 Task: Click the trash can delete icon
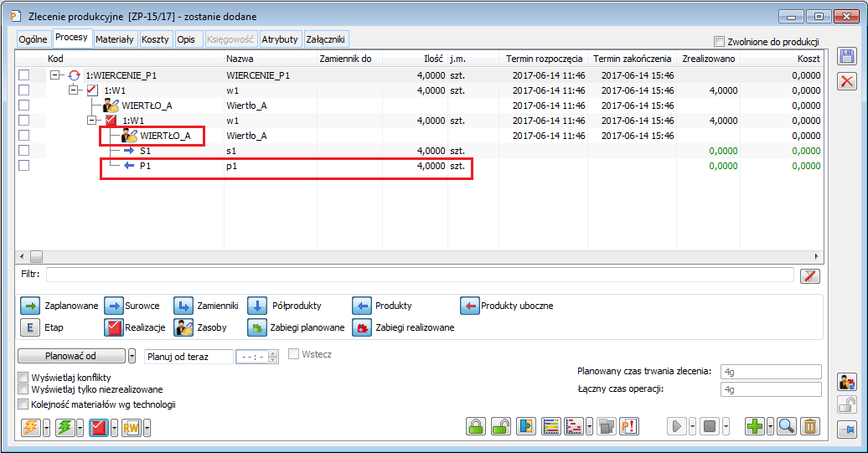[x=810, y=426]
